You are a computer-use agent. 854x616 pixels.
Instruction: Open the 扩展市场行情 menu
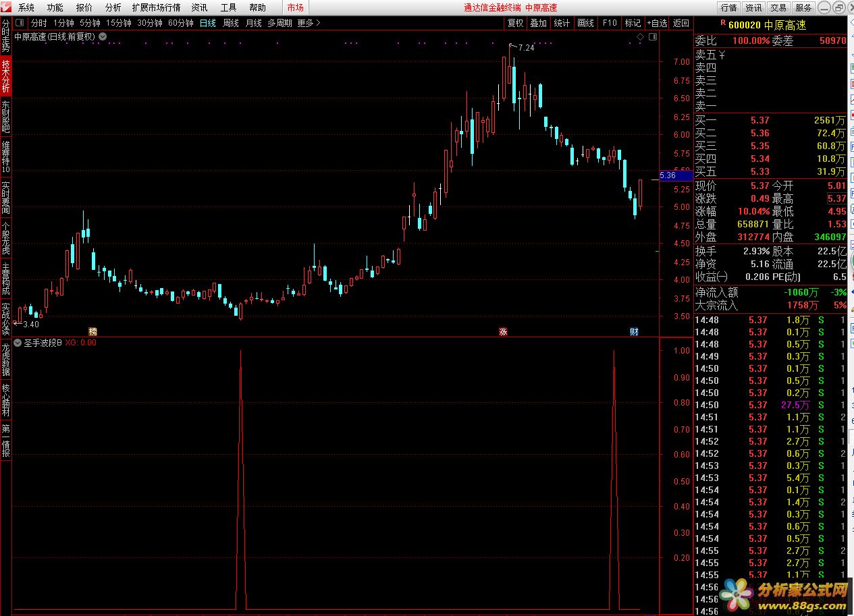157,7
